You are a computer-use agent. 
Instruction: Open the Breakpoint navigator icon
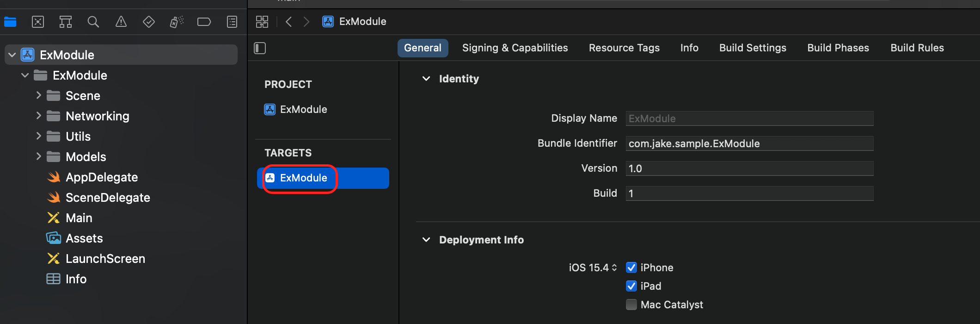pos(204,22)
